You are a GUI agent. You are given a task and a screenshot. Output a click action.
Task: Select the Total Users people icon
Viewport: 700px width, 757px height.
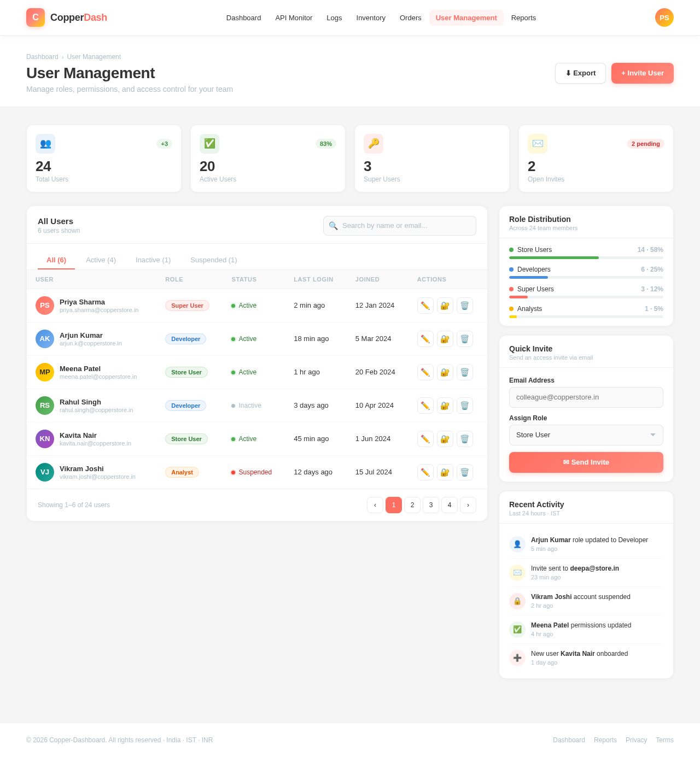[x=45, y=144]
